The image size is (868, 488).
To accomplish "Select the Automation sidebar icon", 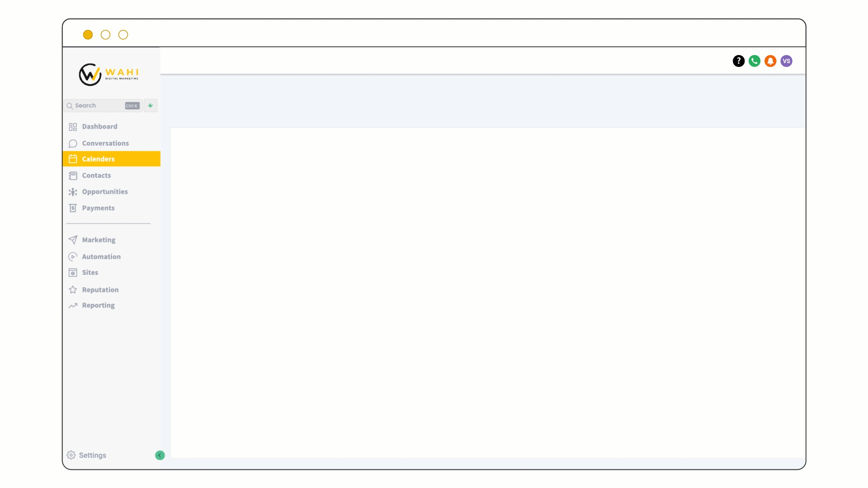I will point(72,256).
